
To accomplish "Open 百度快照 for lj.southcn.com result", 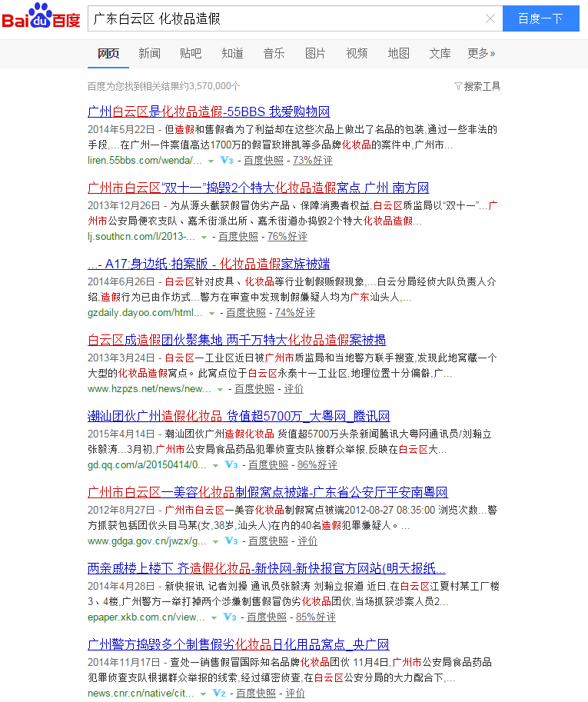I will pos(238,236).
